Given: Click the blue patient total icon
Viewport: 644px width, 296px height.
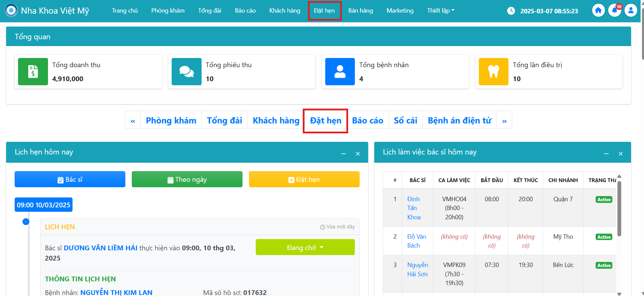Looking at the screenshot, I should [x=340, y=72].
